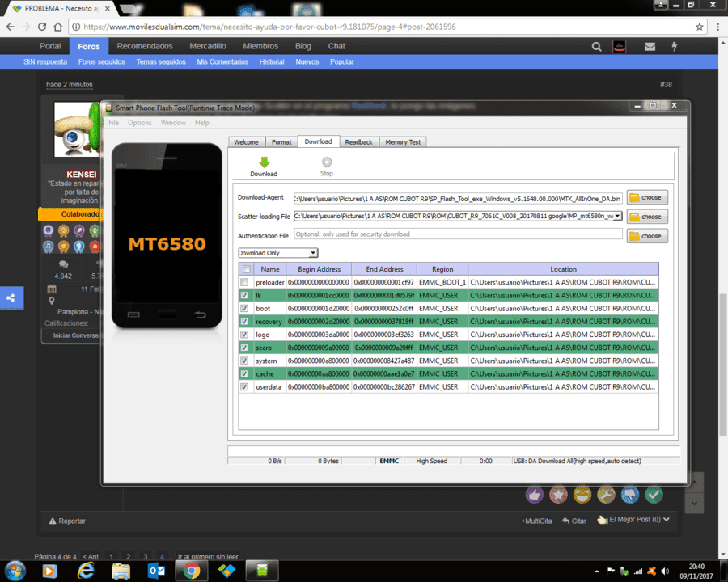Click the Windows Start orb
Screen dimensions: 728x582
pyautogui.click(x=15, y=571)
